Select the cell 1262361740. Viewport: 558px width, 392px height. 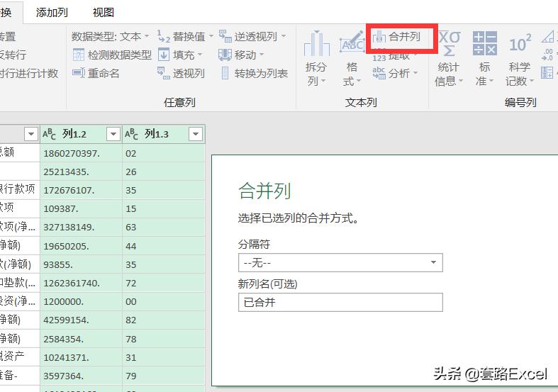[81, 283]
